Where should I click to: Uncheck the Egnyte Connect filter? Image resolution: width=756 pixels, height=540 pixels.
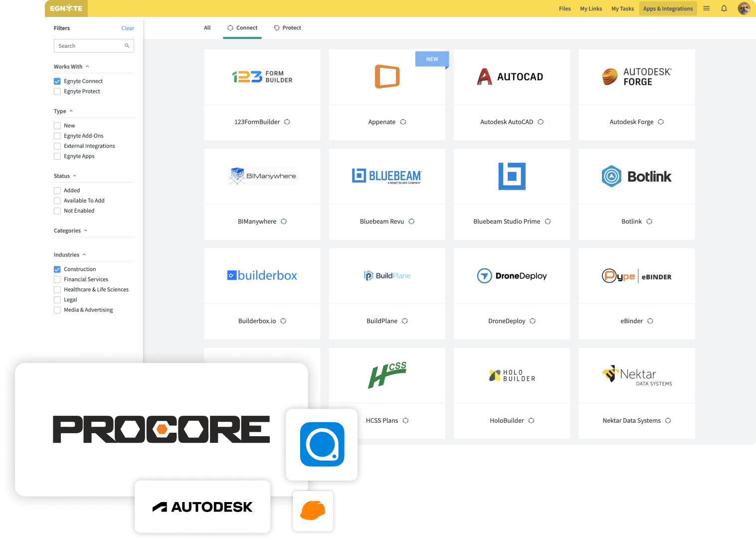pos(57,81)
